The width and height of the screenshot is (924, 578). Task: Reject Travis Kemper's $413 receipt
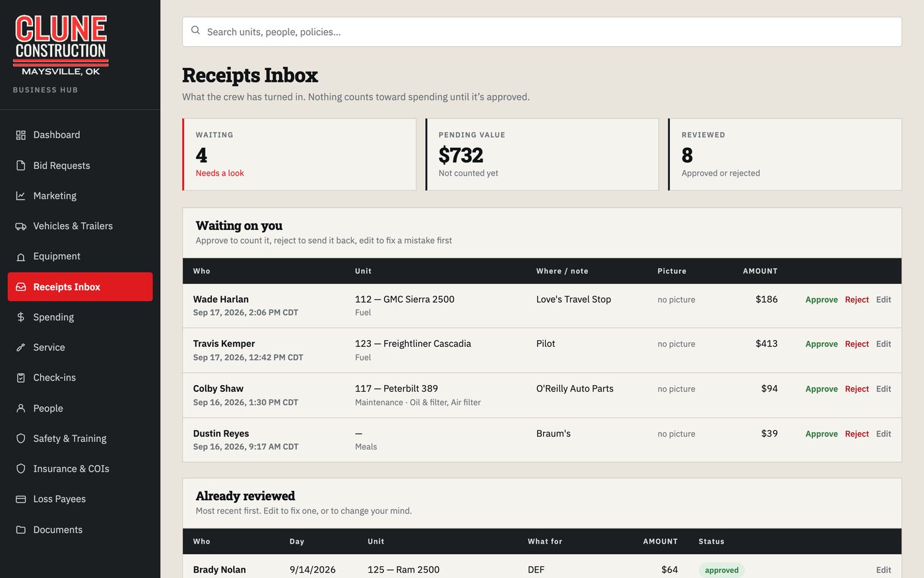(x=857, y=344)
